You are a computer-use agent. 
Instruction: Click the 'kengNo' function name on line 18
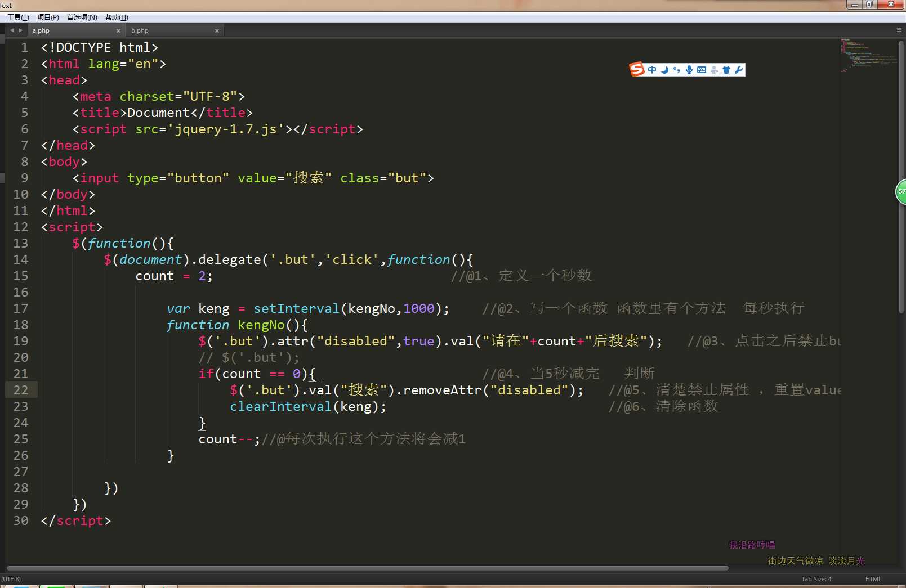[x=261, y=325]
